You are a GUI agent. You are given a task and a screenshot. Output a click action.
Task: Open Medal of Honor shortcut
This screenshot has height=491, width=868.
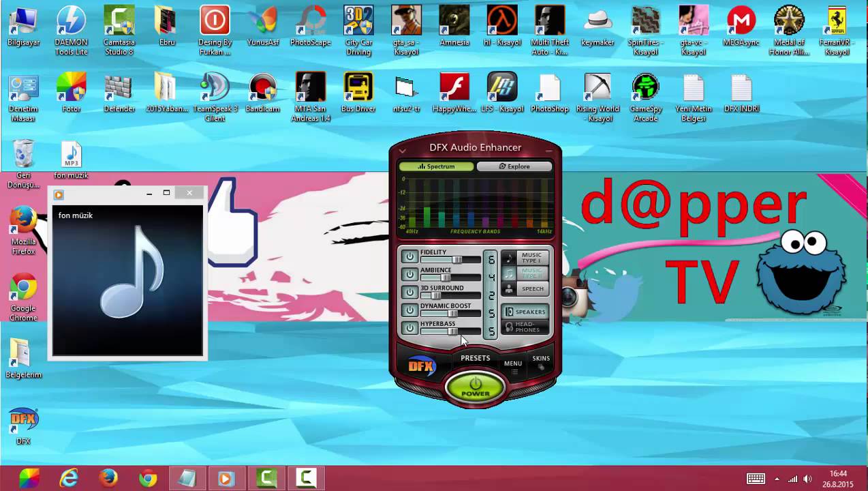(789, 31)
